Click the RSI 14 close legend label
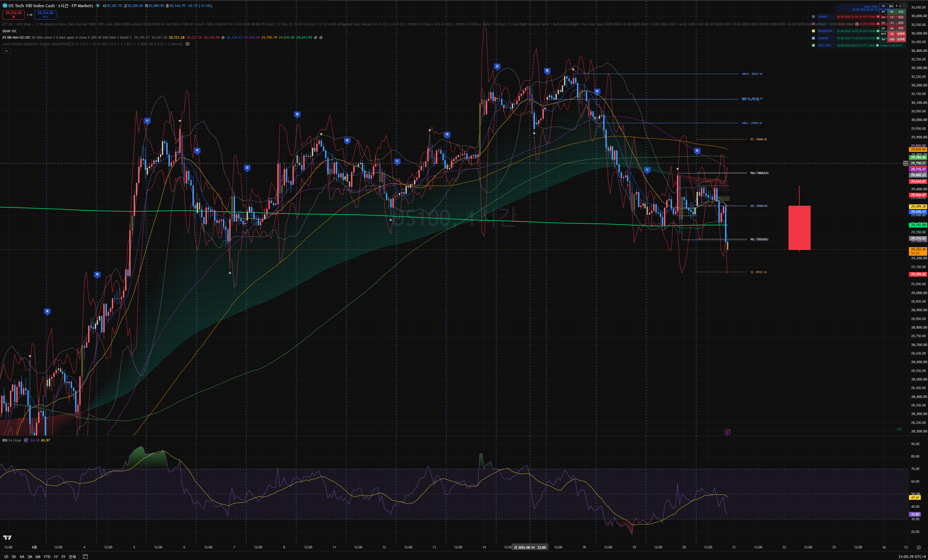The width and height of the screenshot is (928, 560). click(x=12, y=440)
